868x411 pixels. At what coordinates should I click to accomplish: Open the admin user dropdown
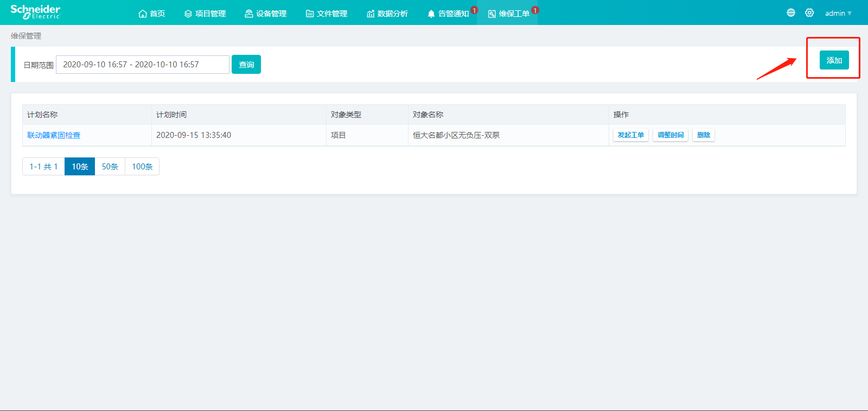coord(838,13)
